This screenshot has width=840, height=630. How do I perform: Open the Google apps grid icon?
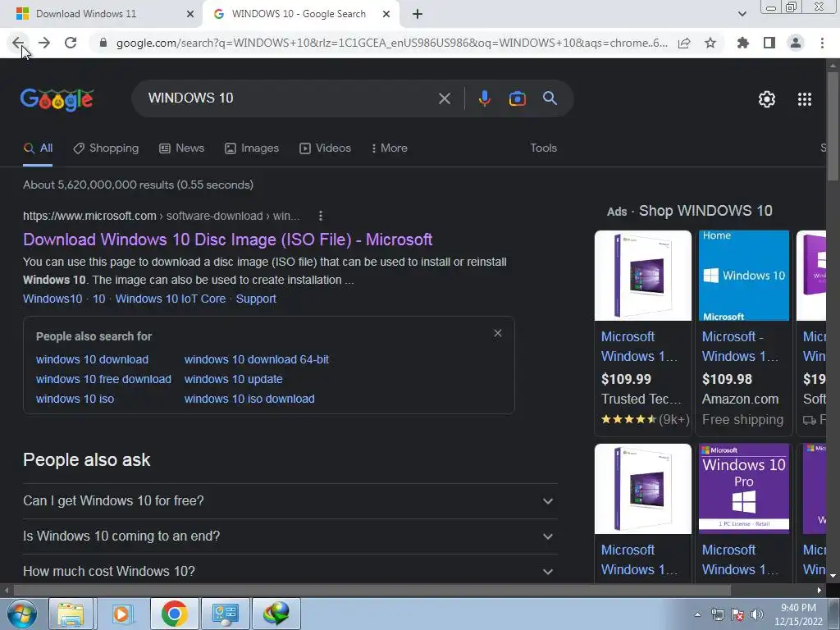[x=805, y=99]
